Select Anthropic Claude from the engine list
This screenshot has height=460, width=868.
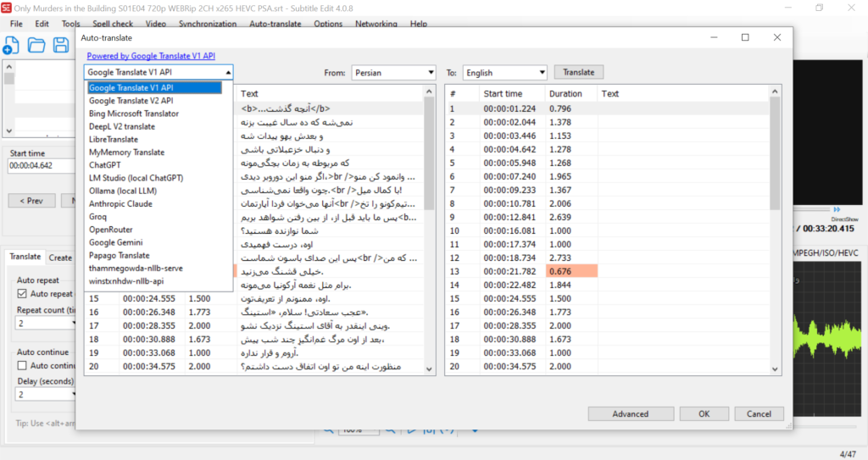[x=120, y=203]
